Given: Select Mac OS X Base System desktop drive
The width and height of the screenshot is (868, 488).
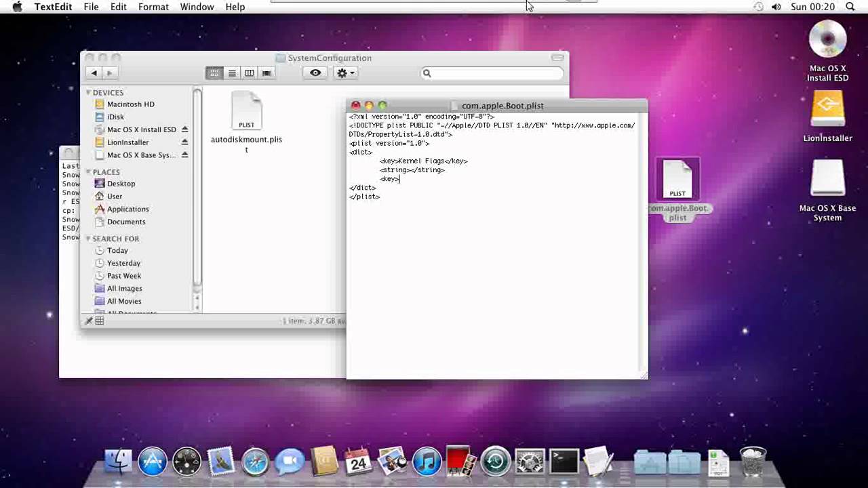Looking at the screenshot, I should [828, 190].
